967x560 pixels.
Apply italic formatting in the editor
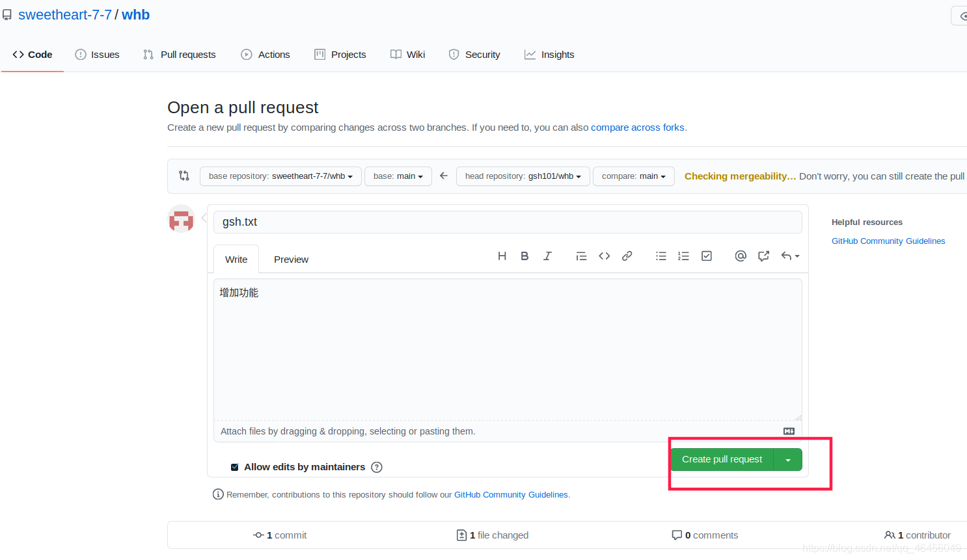coord(547,256)
